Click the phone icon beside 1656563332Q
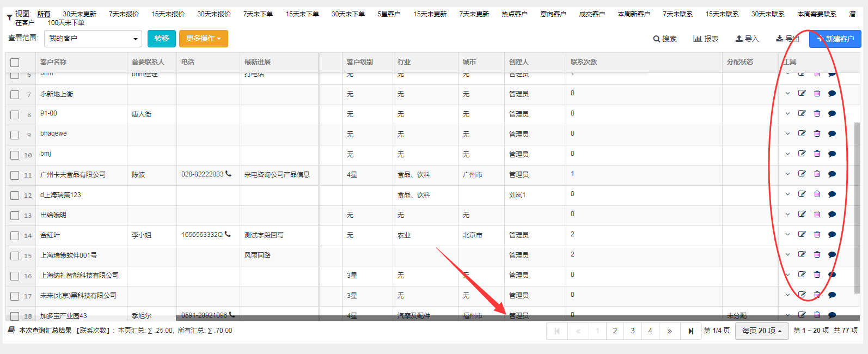 [228, 234]
